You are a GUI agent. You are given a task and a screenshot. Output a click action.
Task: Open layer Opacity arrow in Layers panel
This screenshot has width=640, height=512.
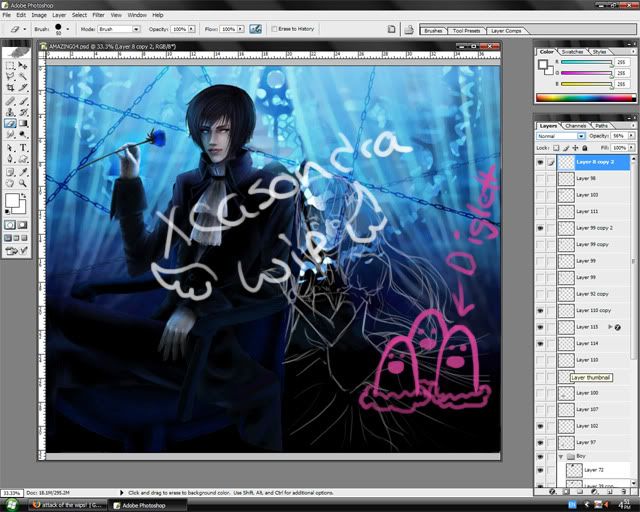pyautogui.click(x=631, y=136)
